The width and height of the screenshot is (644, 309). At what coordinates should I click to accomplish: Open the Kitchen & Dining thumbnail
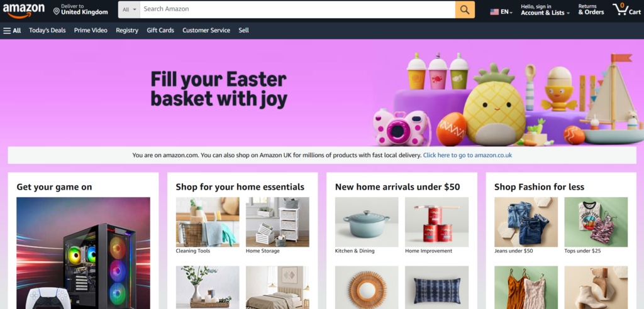367,222
